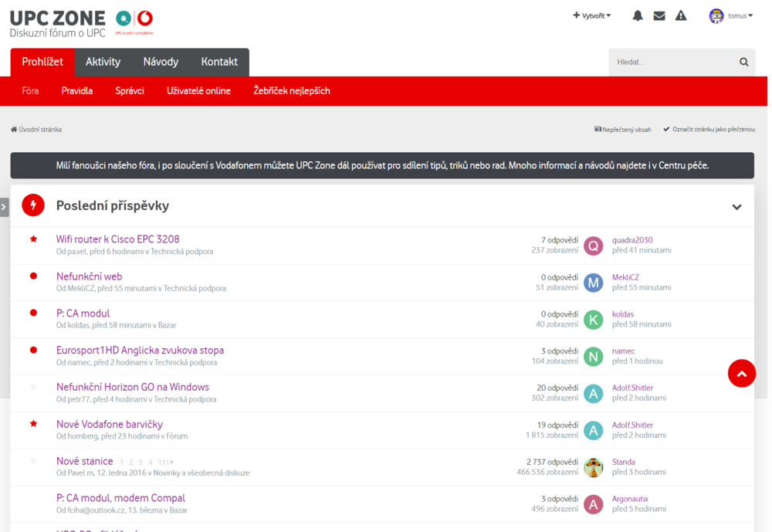Open topic Nové stanice
This screenshot has width=772, height=532.
[x=85, y=461]
